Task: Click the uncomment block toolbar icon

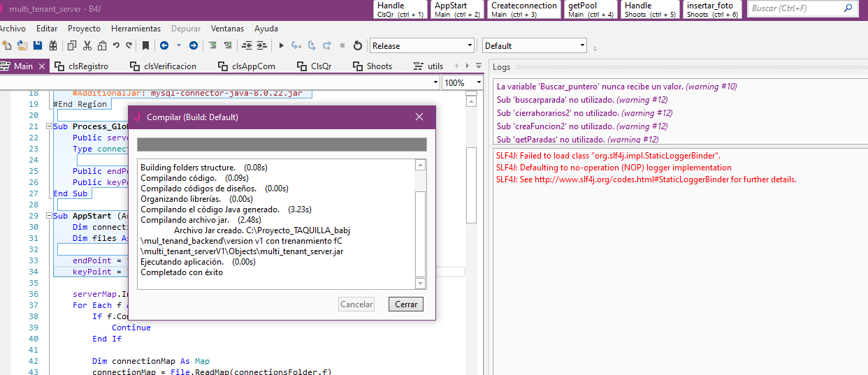Action: click(x=228, y=45)
